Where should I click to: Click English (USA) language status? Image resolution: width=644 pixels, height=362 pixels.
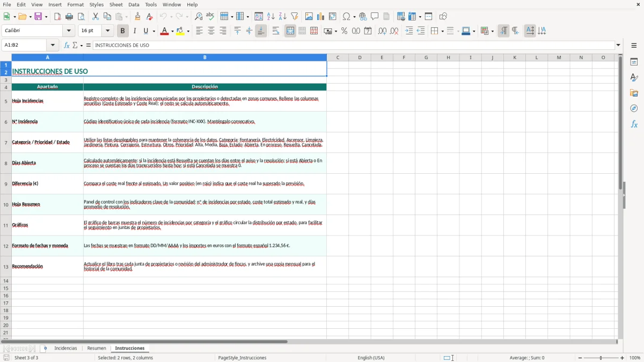coord(371,358)
